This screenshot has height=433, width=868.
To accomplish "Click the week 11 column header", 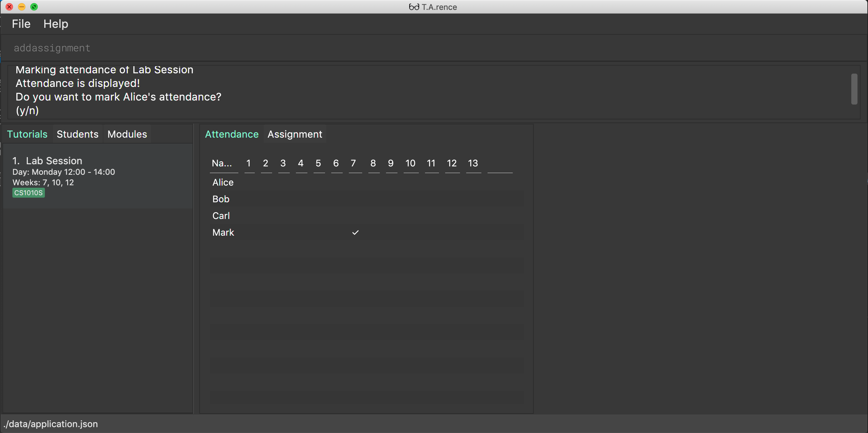I will click(431, 163).
